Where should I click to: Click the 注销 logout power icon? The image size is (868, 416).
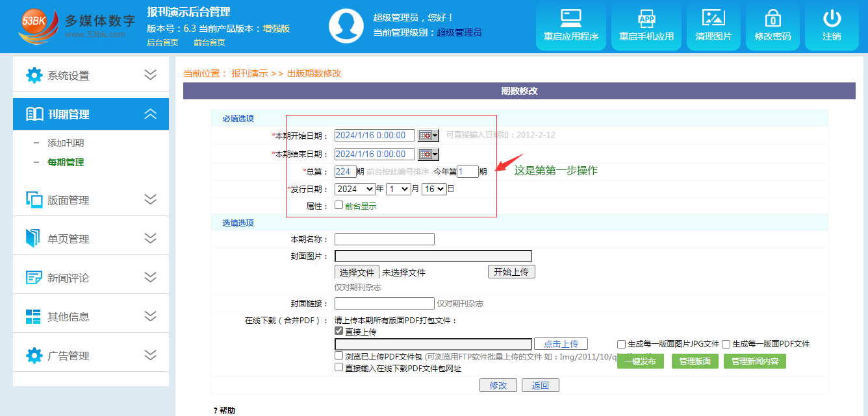coord(832,18)
